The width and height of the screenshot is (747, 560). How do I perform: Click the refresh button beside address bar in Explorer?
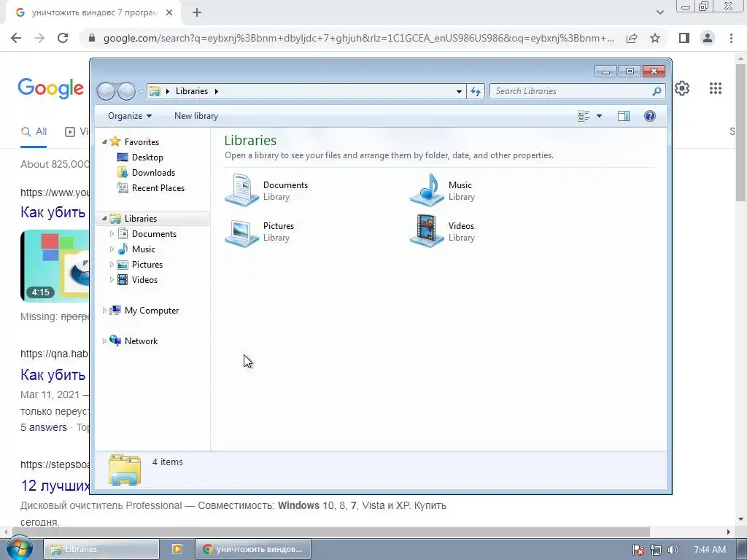476,91
